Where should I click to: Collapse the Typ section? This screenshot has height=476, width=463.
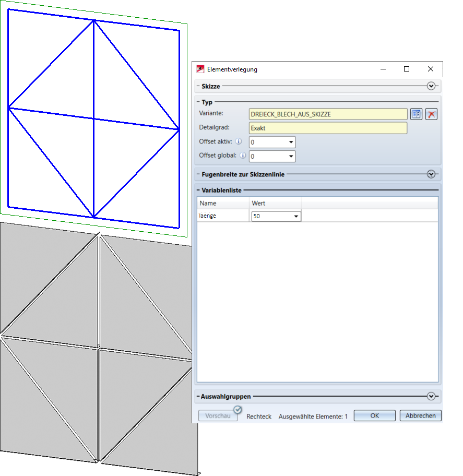click(198, 102)
